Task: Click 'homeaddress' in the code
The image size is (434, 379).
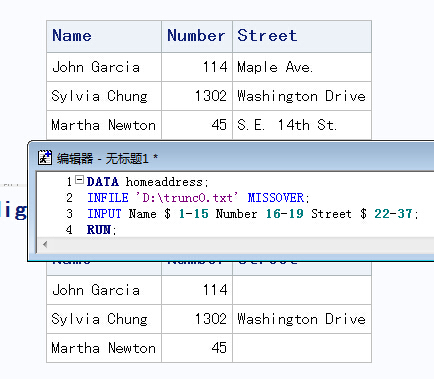Action: coord(164,182)
